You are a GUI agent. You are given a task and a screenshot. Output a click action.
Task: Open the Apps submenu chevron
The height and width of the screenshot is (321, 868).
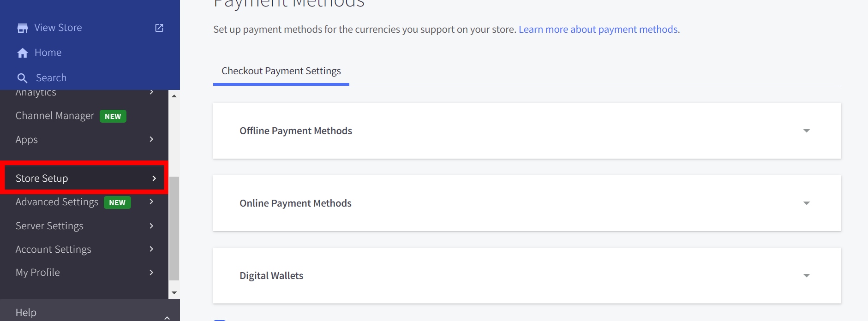coord(151,139)
